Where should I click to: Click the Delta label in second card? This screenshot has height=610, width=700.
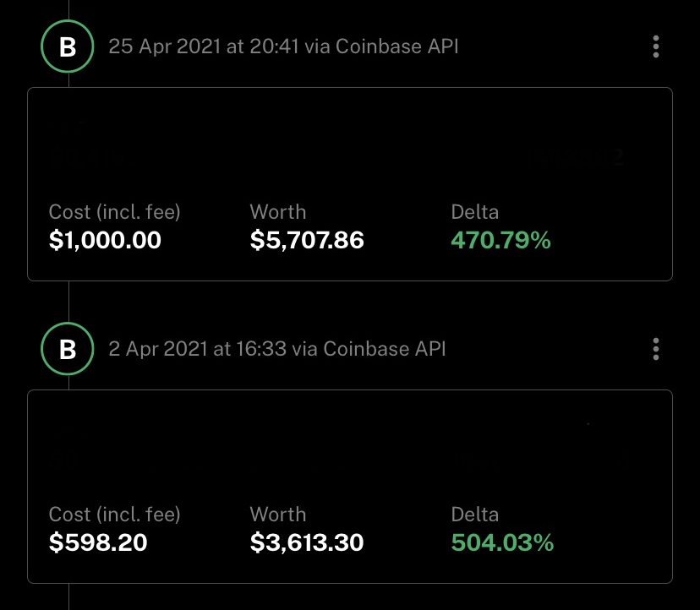coord(474,515)
